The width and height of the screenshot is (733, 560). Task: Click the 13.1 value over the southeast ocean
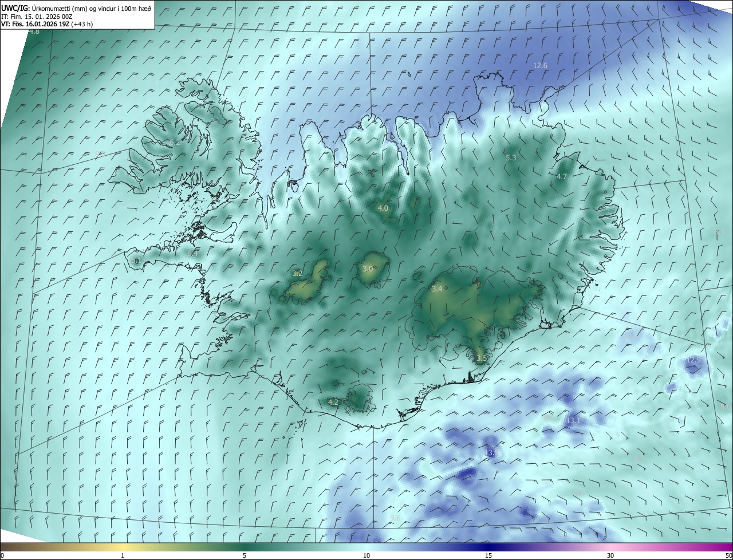573,421
